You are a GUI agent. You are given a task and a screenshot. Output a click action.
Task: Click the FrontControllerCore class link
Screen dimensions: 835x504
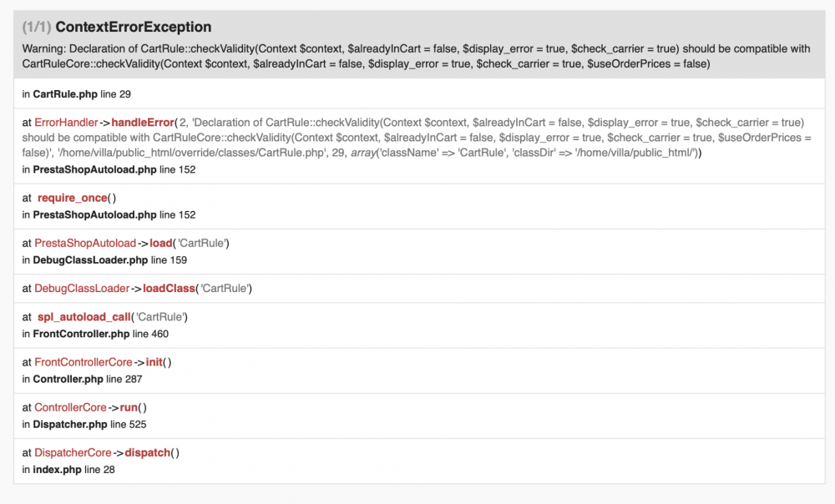click(83, 362)
